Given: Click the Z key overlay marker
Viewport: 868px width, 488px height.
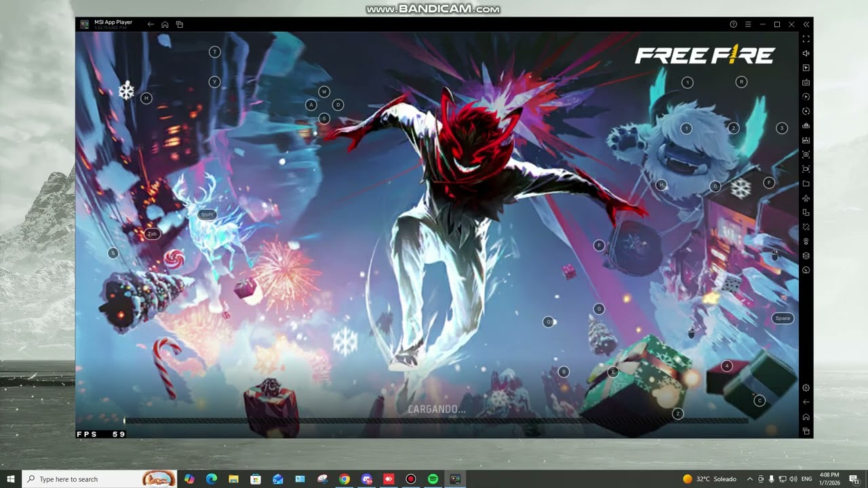Looking at the screenshot, I should [x=677, y=413].
